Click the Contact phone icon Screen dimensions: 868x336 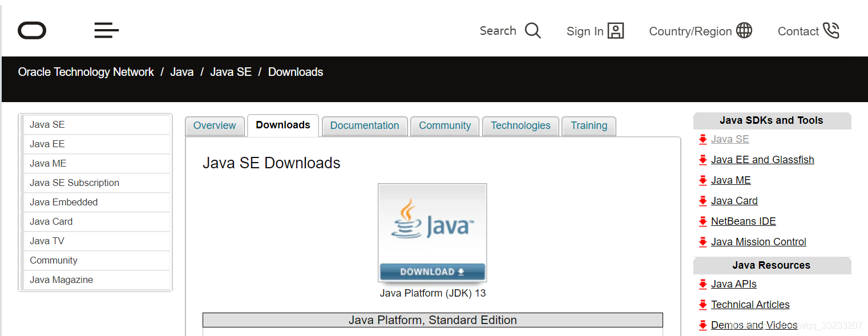(x=831, y=31)
